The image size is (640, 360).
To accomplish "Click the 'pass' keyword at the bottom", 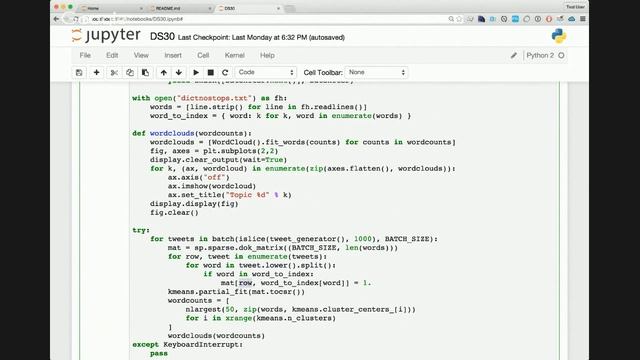I will coord(159,353).
